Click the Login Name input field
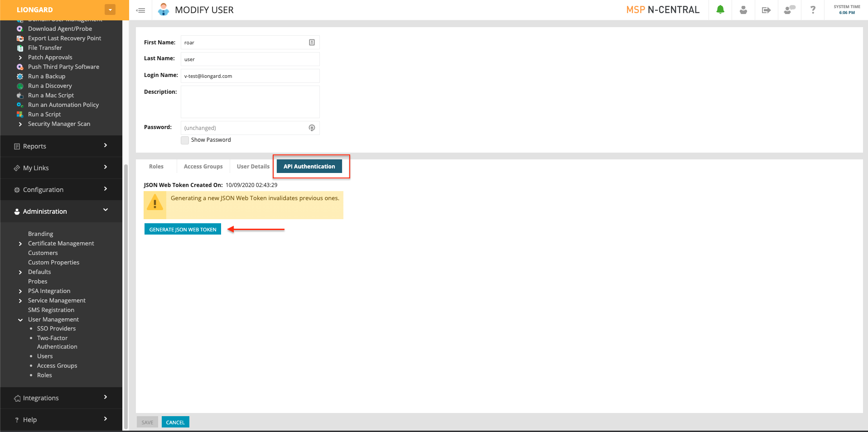868x432 pixels. tap(250, 76)
